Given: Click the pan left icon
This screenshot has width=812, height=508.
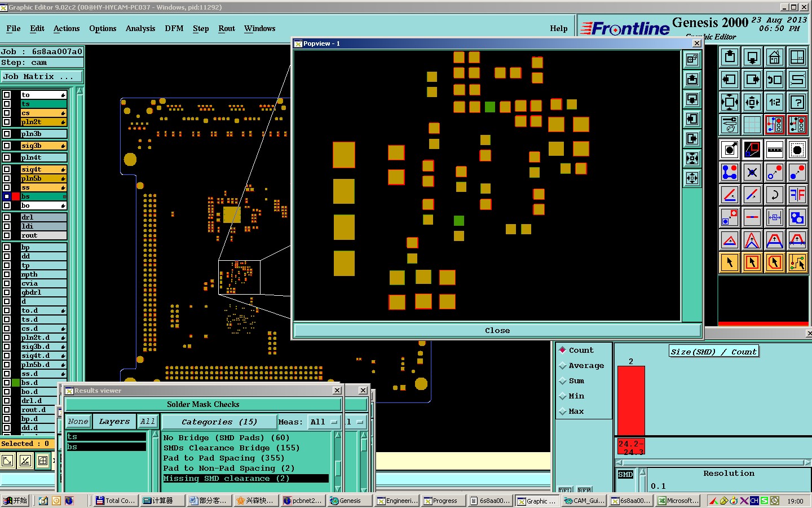Looking at the screenshot, I should (730, 80).
